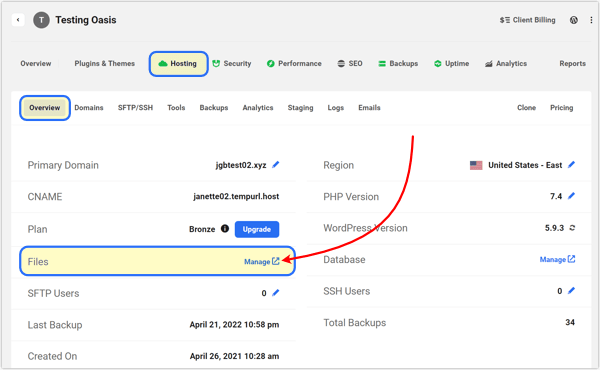Edit SSH Users with pencil icon

[x=571, y=290]
